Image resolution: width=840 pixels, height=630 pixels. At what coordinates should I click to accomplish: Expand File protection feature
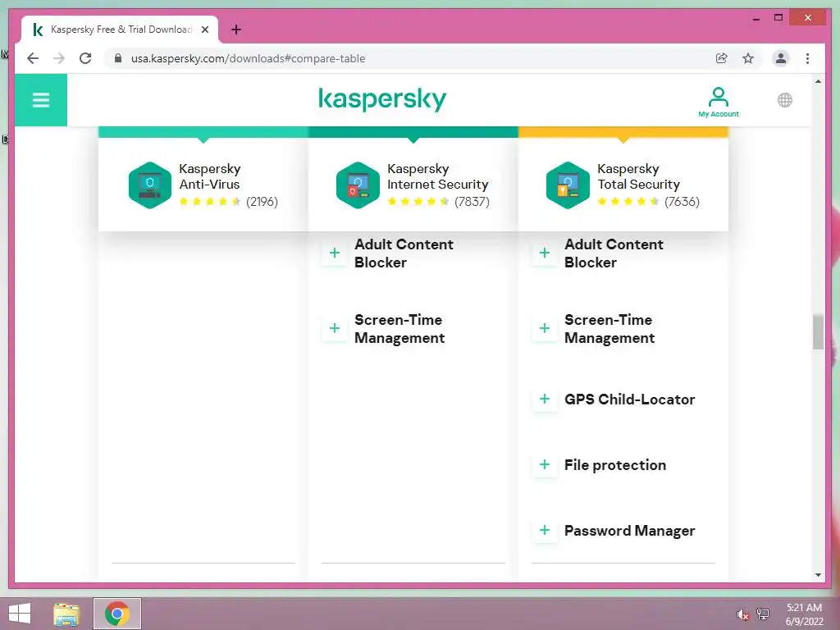(x=545, y=464)
